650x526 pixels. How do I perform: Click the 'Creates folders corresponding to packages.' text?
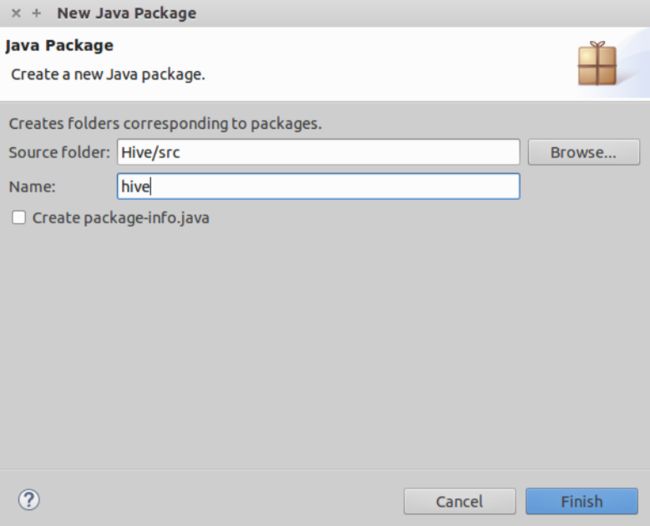pos(165,124)
